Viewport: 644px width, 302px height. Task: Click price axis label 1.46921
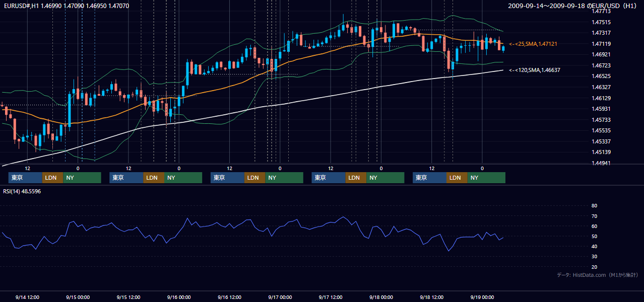tap(601, 54)
